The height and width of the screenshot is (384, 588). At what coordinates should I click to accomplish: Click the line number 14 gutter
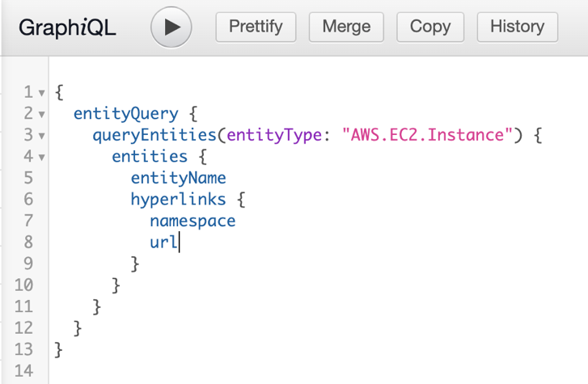[23, 370]
